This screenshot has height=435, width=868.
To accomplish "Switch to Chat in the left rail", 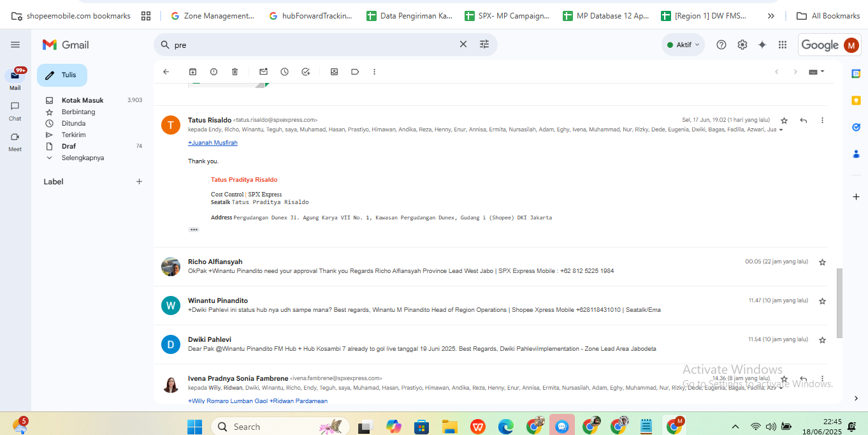I will (x=15, y=111).
